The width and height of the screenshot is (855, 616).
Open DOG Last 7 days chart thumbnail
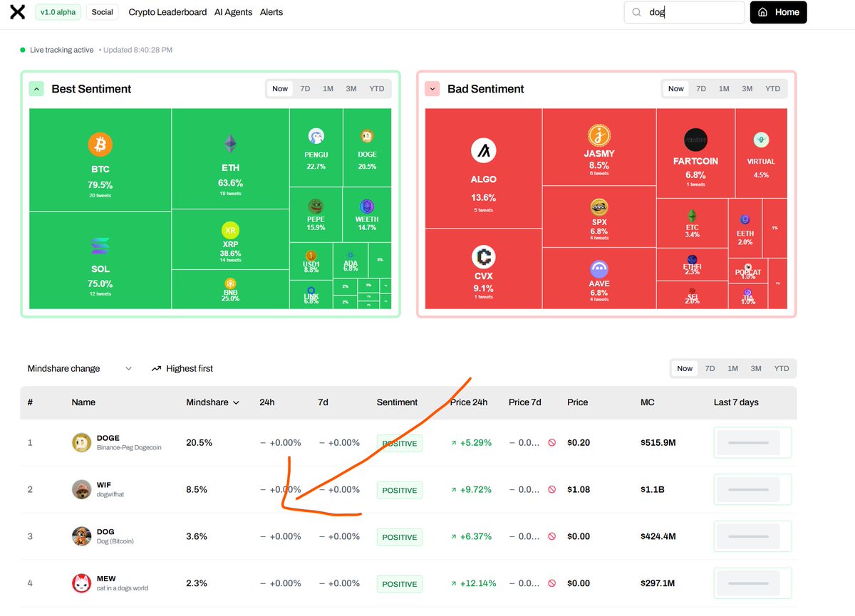coord(752,536)
